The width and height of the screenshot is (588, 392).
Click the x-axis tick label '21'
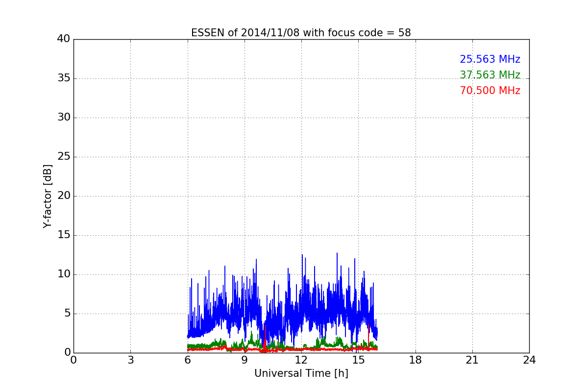point(472,360)
